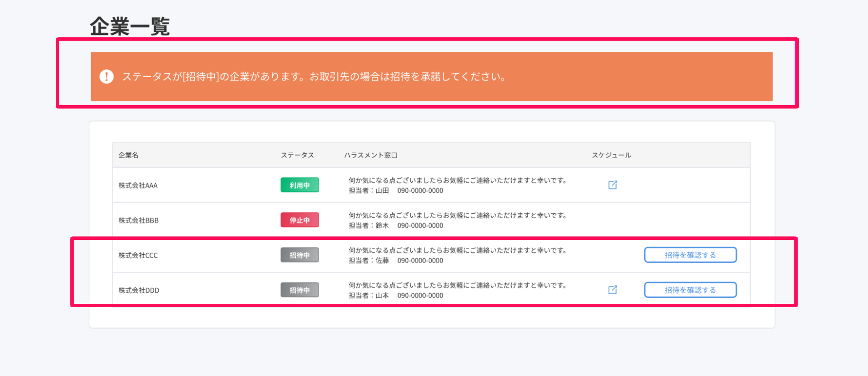The image size is (868, 376).
Task: Click the ステータス column header
Action: 297,155
